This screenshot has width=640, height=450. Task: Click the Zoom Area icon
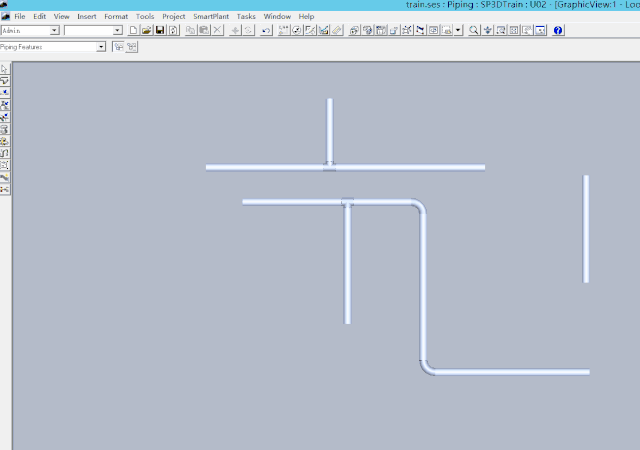coord(501,30)
